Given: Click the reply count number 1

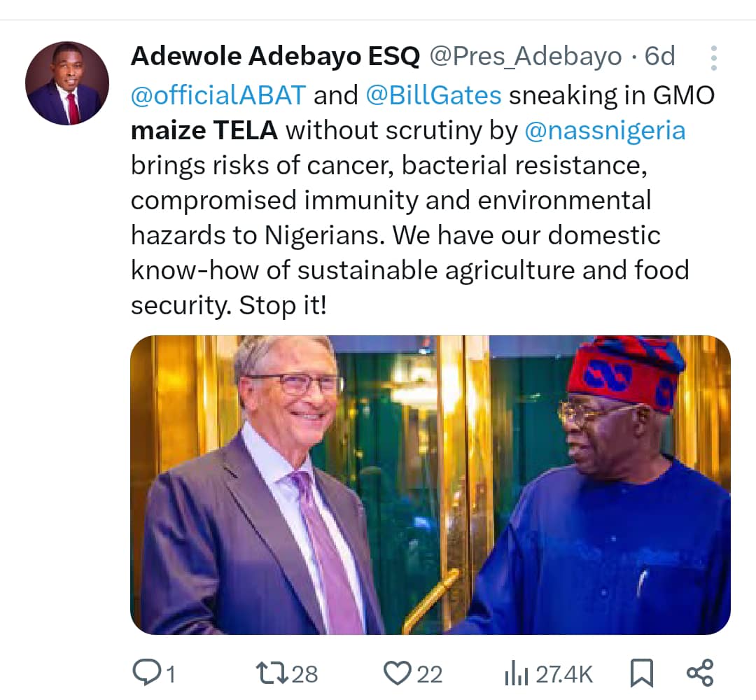Looking at the screenshot, I should pos(169,675).
